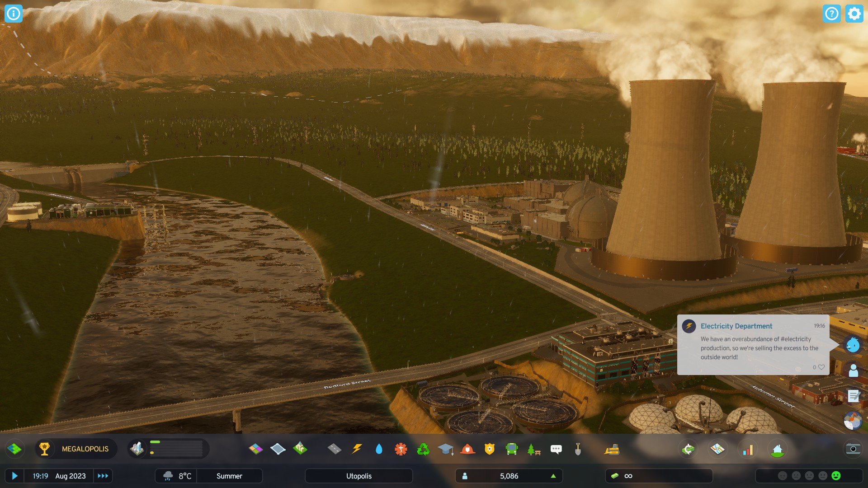Open the Map Tiles purchase tool

coord(14,449)
